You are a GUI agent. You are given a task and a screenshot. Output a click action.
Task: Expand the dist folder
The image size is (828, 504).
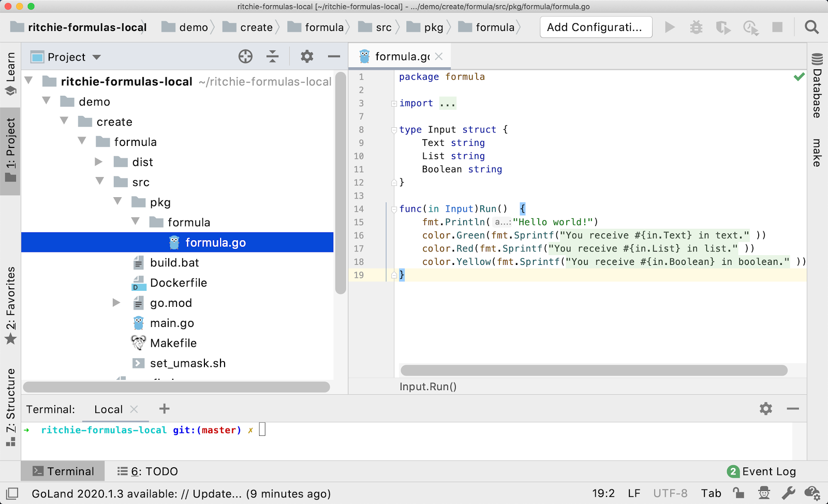pos(99,162)
